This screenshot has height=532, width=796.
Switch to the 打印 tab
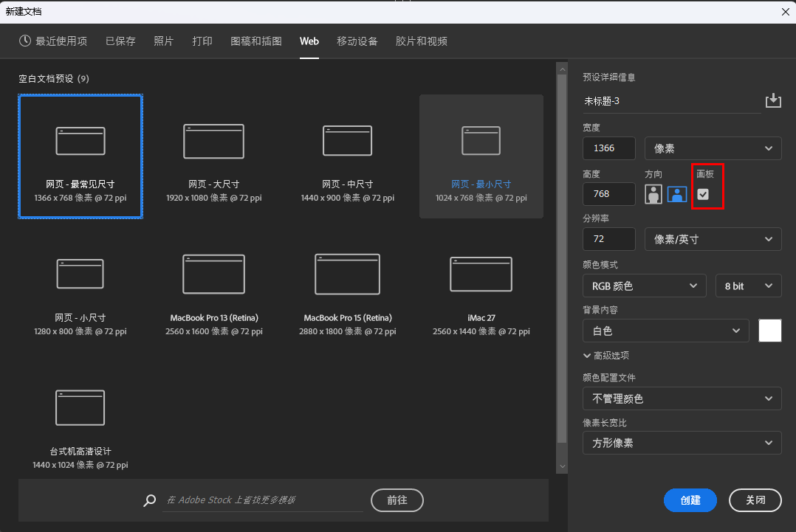[202, 41]
